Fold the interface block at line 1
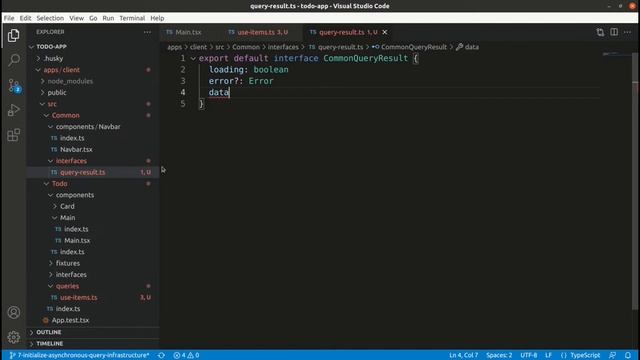 193,58
